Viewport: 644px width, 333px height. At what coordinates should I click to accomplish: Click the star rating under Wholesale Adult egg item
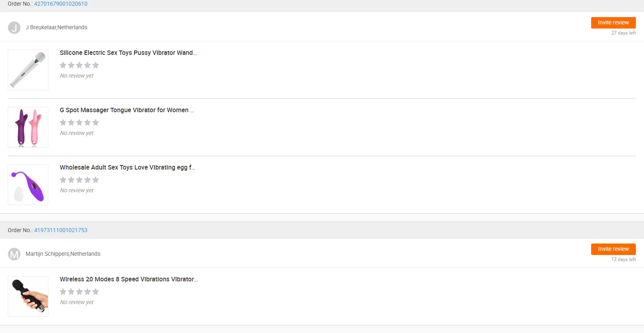click(79, 180)
